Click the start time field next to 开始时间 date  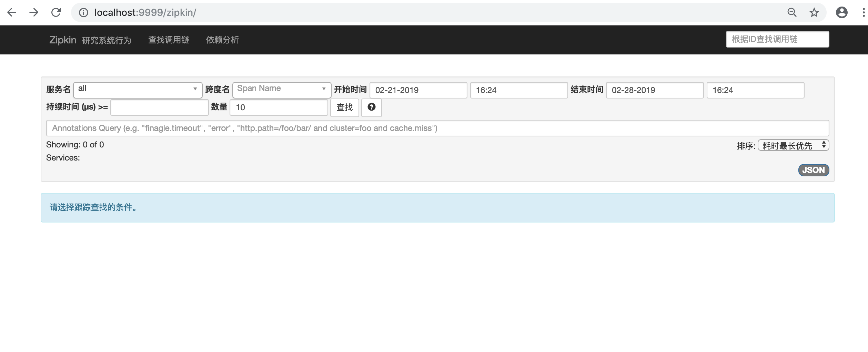coord(519,90)
